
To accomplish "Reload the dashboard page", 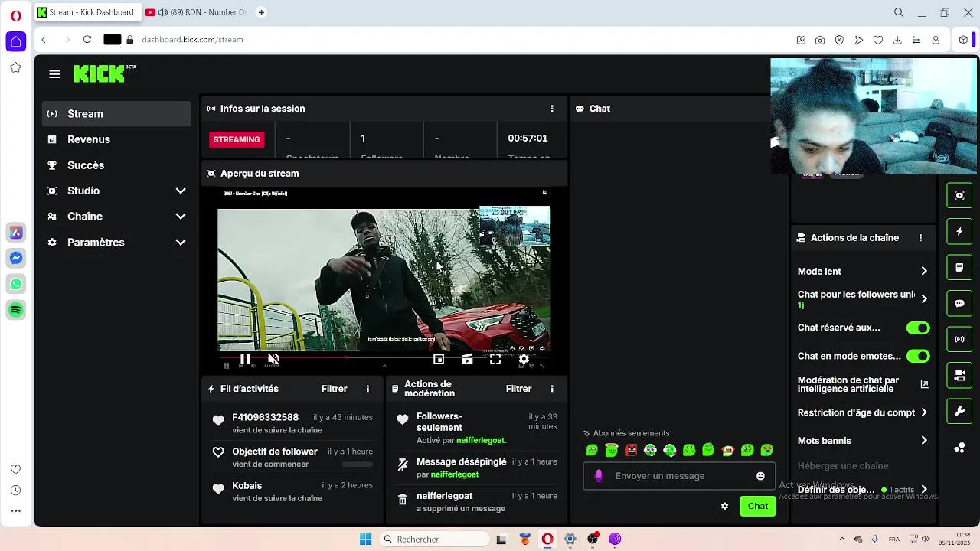I will pyautogui.click(x=87, y=40).
